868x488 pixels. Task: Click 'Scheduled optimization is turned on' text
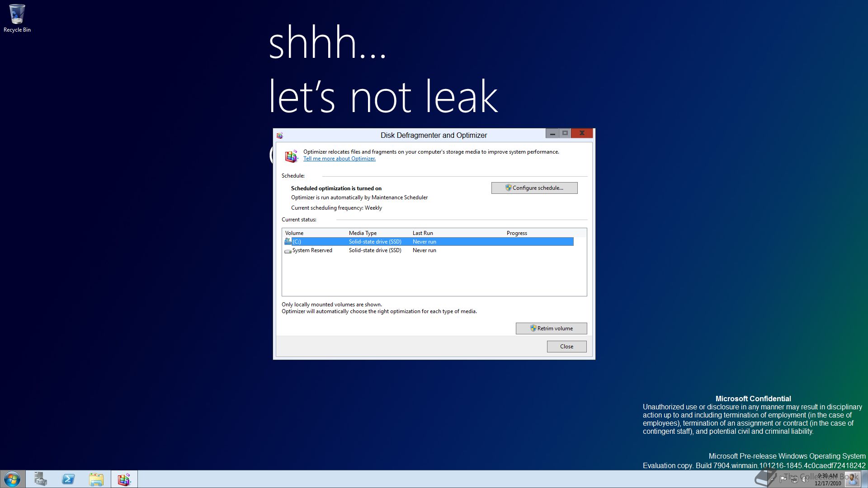(336, 188)
